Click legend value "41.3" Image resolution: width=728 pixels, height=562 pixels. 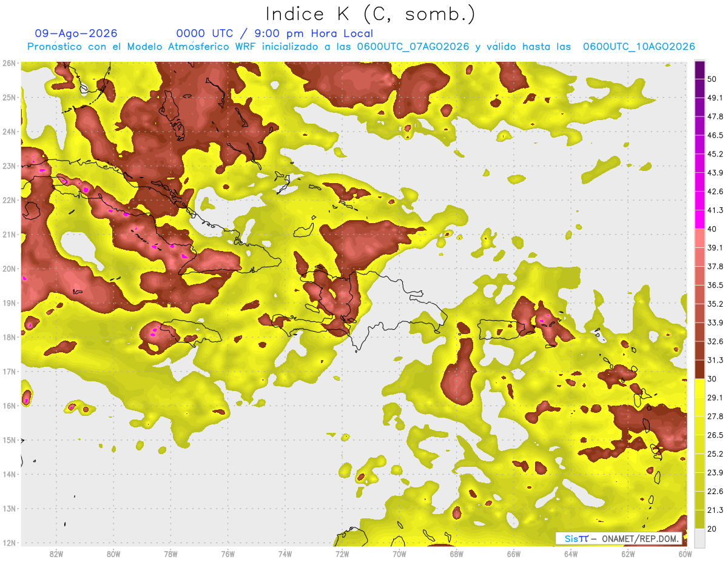click(x=715, y=210)
